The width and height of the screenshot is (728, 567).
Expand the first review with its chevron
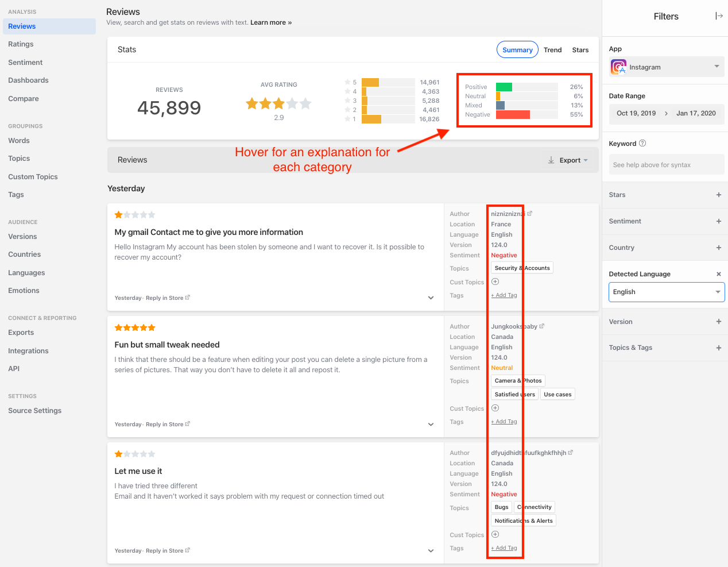click(431, 298)
